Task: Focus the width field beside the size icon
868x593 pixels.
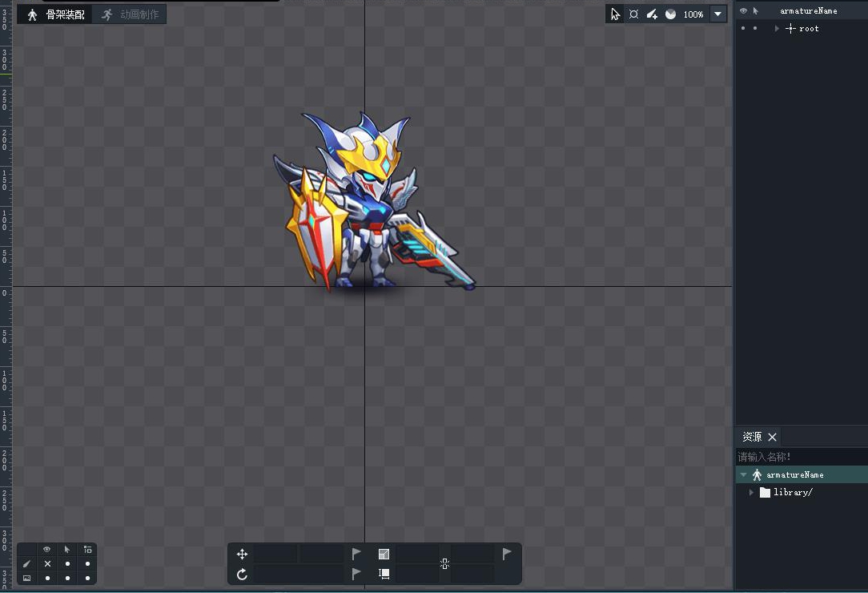Action: pyautogui.click(x=417, y=574)
